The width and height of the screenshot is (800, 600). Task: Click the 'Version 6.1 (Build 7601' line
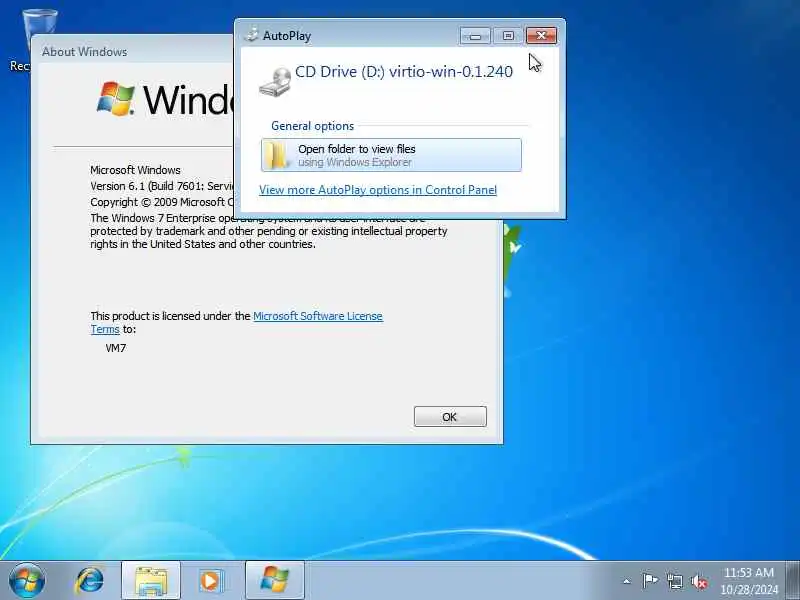pos(161,186)
